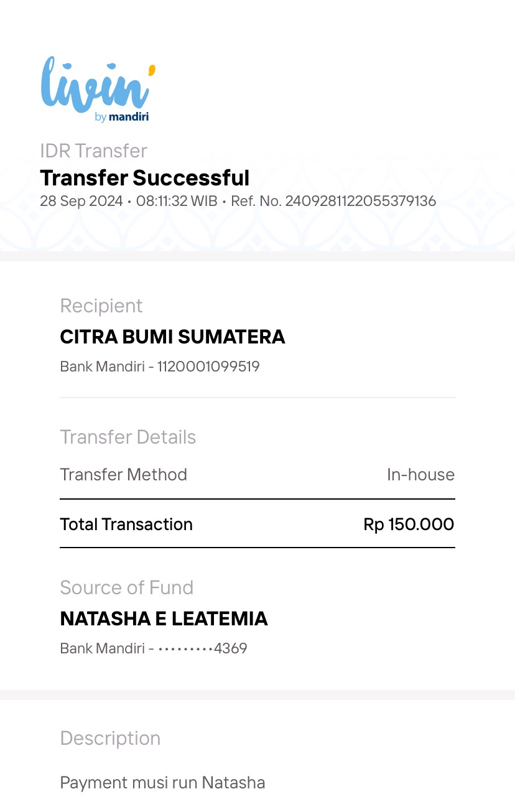The height and width of the screenshot is (812, 515).
Task: Click masked source account ending 4369
Action: point(203,648)
